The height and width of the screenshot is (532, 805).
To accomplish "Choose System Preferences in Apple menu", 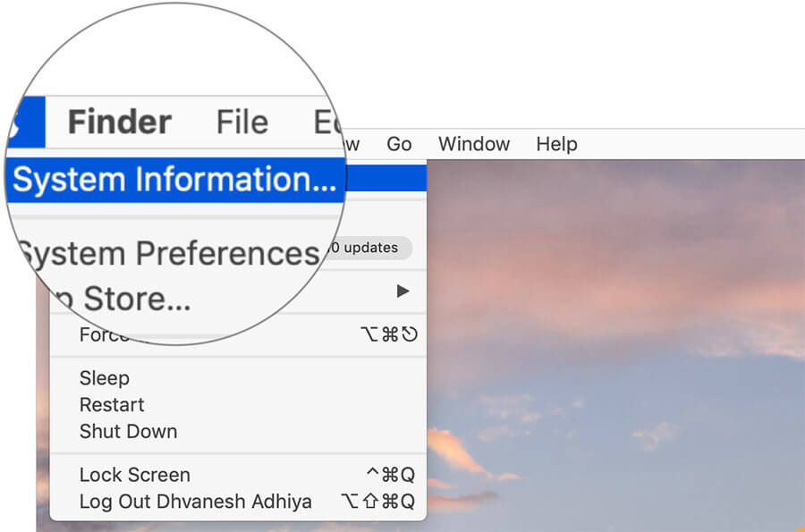I will pos(167,253).
